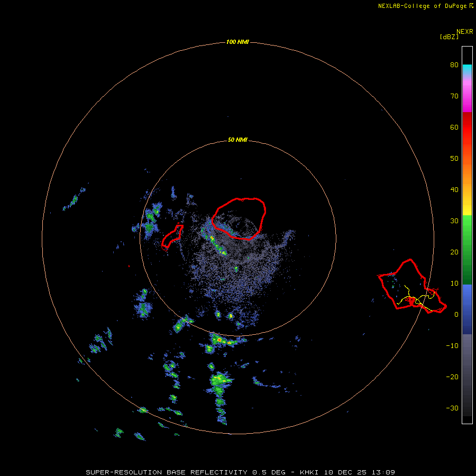Click the small red island outline left of the radar center
Viewport: 476px width, 476px height.
[x=172, y=237]
